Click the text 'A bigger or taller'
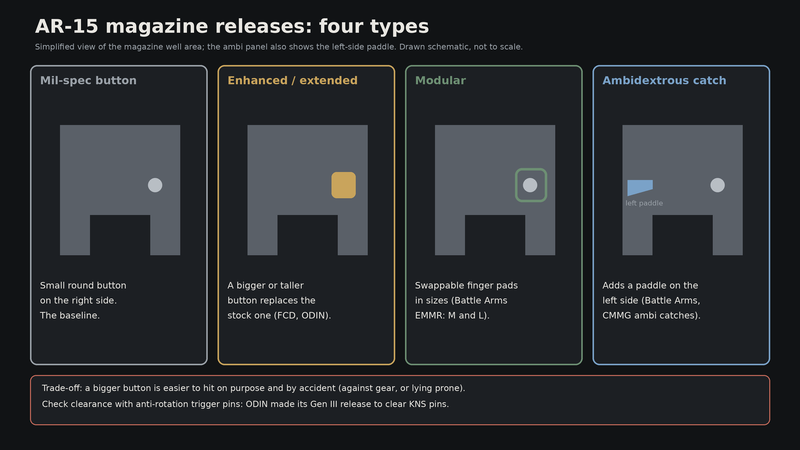The height and width of the screenshot is (450, 800). pos(265,286)
